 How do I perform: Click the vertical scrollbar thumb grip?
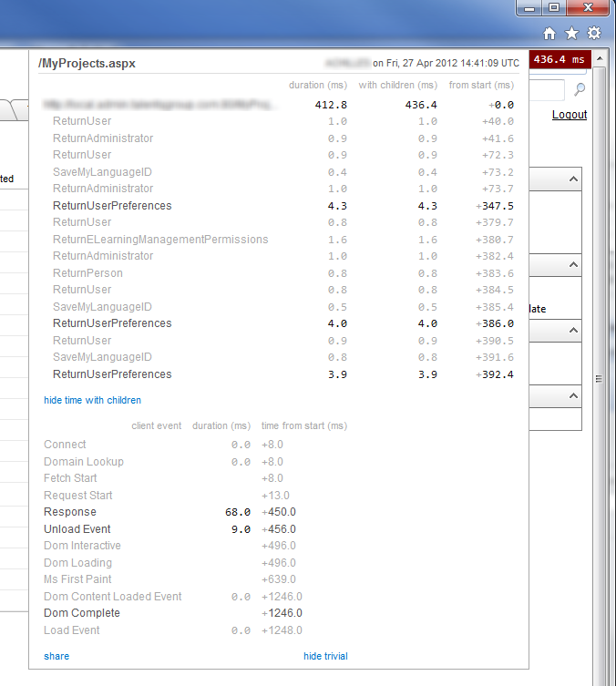pos(599,379)
